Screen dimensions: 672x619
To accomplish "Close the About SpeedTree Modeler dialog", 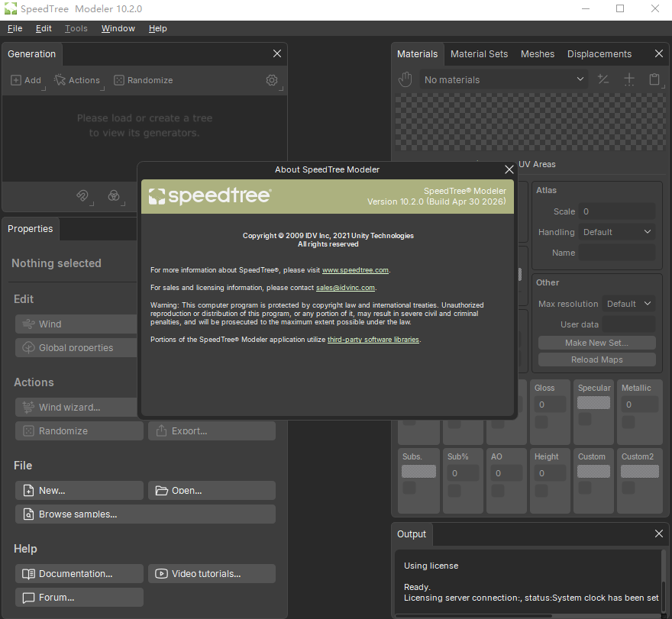I will click(x=509, y=169).
